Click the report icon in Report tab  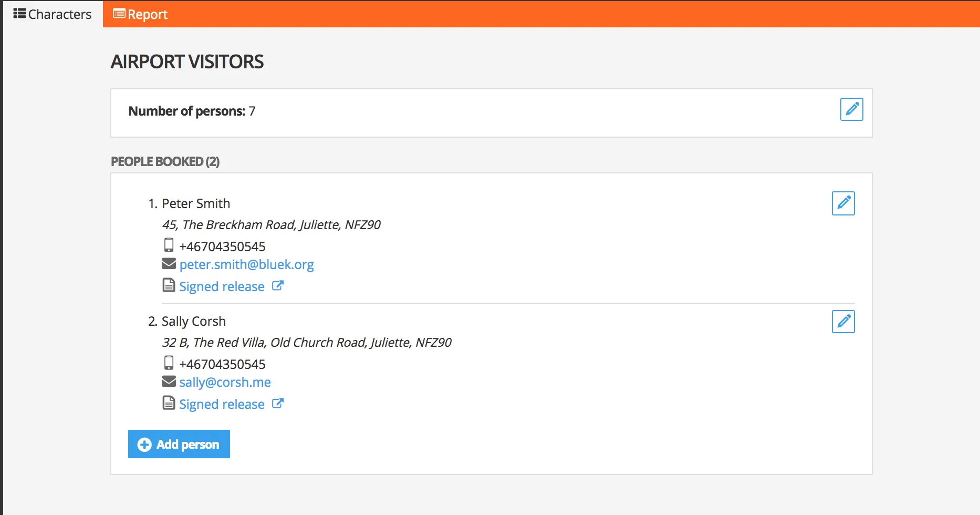119,14
